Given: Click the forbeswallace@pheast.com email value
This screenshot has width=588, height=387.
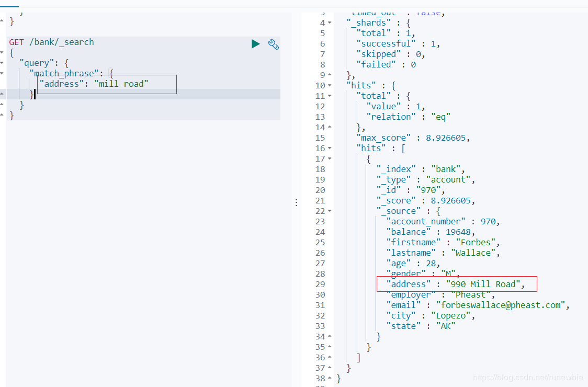Looking at the screenshot, I should [x=501, y=305].
